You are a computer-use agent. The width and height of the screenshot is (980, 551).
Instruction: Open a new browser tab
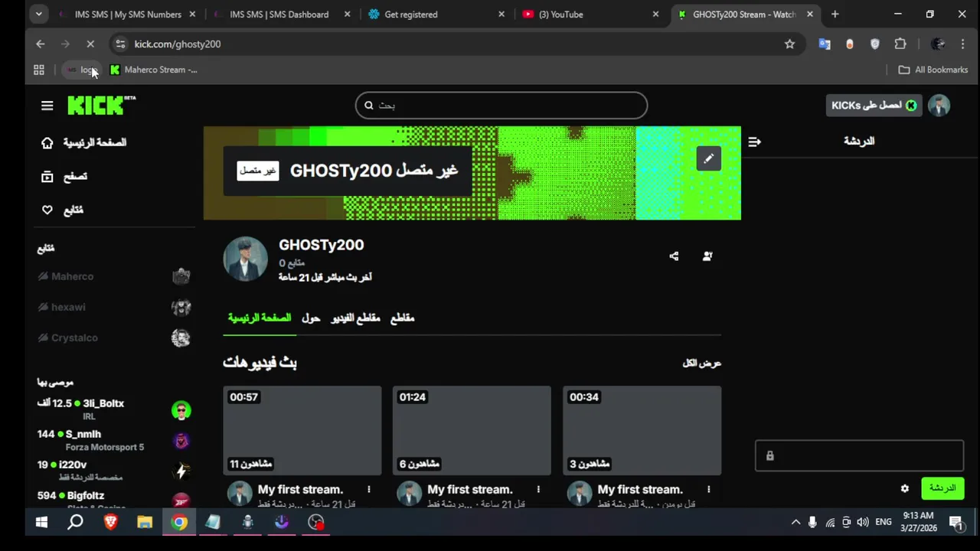click(835, 14)
